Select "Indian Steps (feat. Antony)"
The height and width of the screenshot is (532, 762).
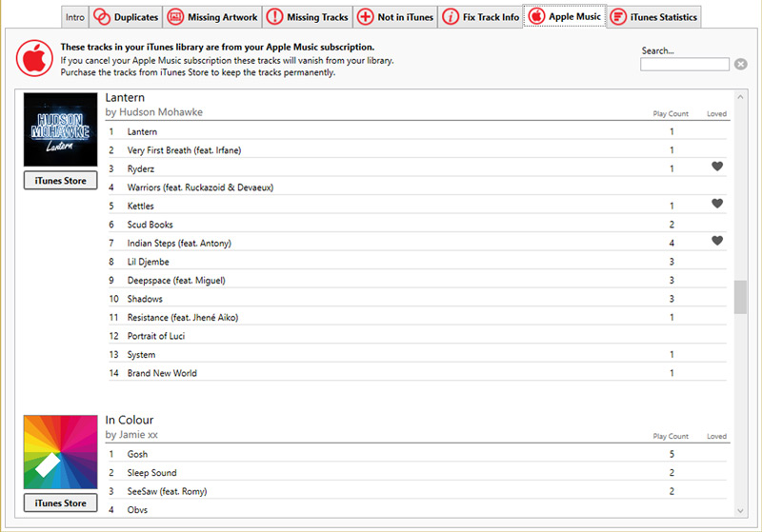click(x=417, y=243)
